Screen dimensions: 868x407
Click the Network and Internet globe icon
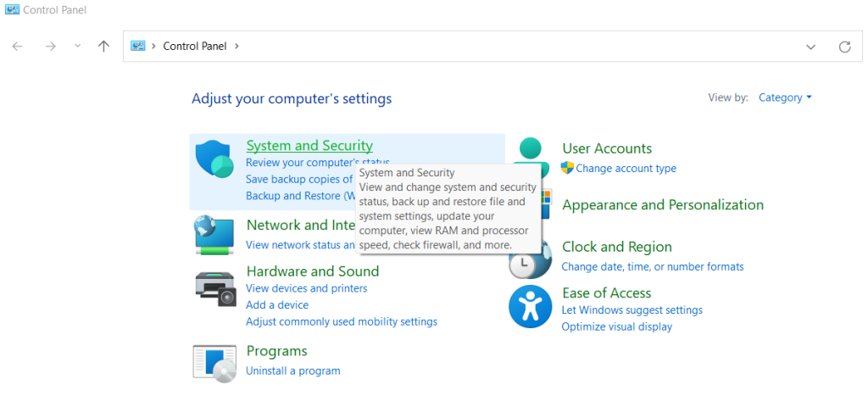[x=214, y=235]
